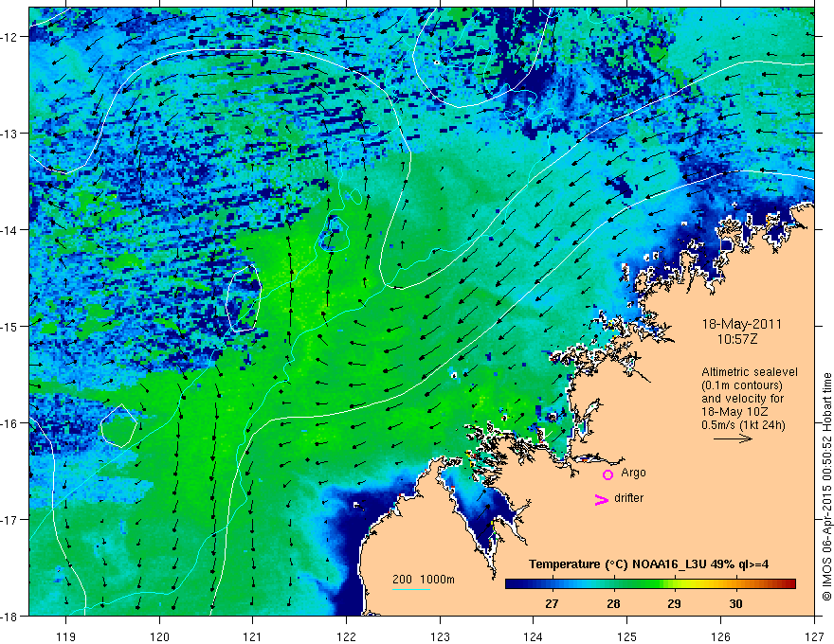Click the Temperature NOAA16_L3U title text
Screen dimensions: 834x644
coord(648,564)
